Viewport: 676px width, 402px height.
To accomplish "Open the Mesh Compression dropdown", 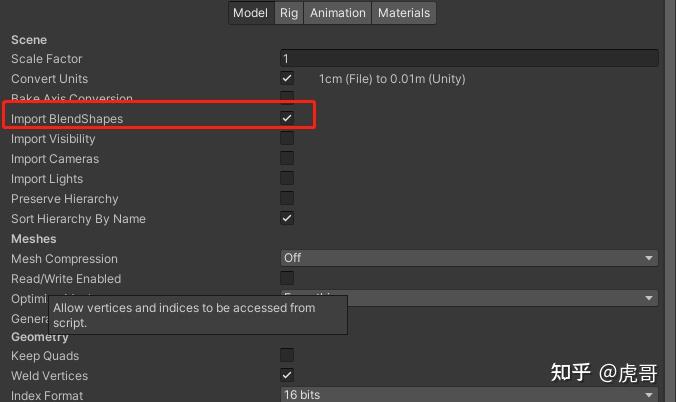I will [x=468, y=258].
